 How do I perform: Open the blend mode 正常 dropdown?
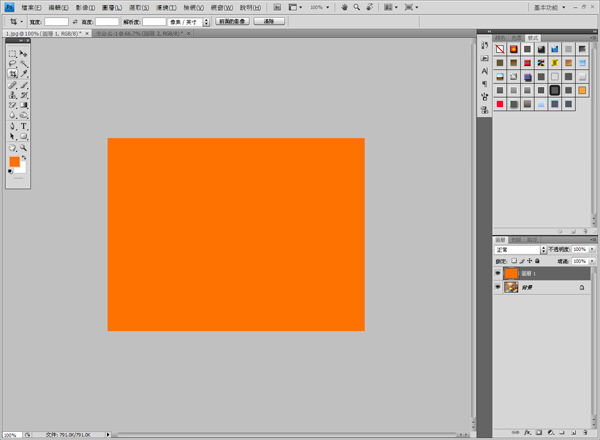pos(518,249)
